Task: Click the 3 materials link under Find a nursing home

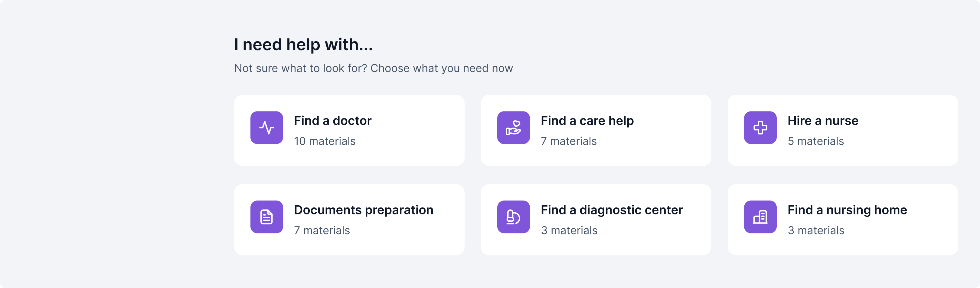Action: (815, 230)
